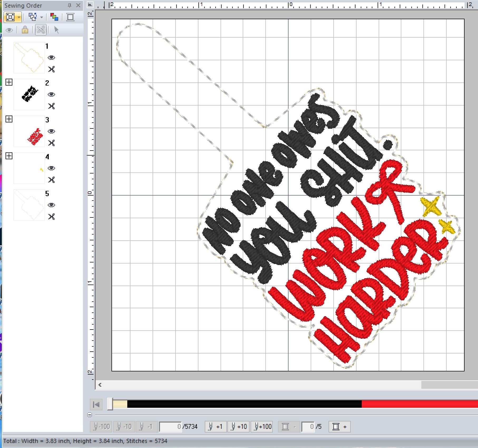
Task: Click the 'in.' ruler unit button
Action: click(x=90, y=4)
